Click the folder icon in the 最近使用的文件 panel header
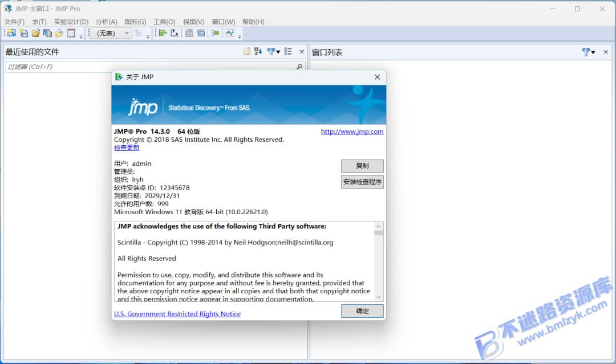616x364 pixels. (x=247, y=51)
